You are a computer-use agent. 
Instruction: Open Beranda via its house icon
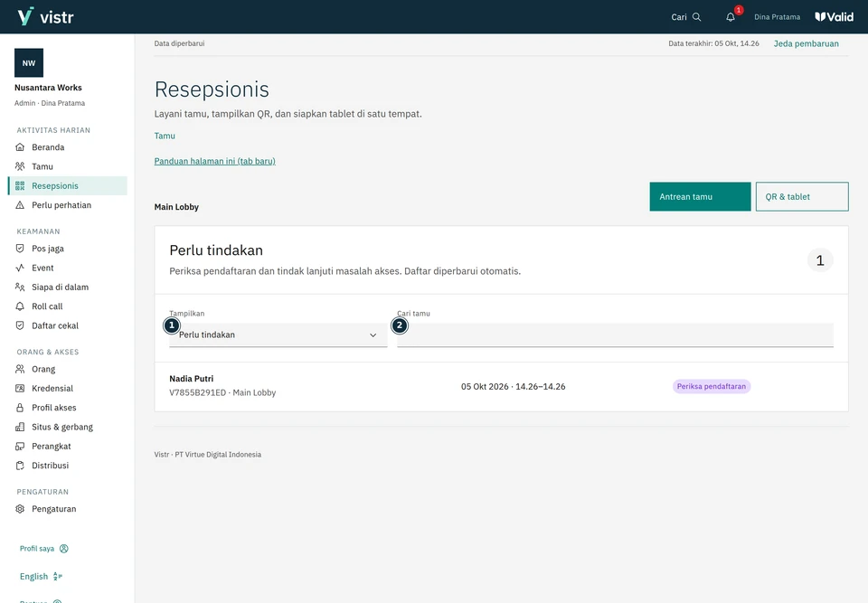tap(20, 147)
